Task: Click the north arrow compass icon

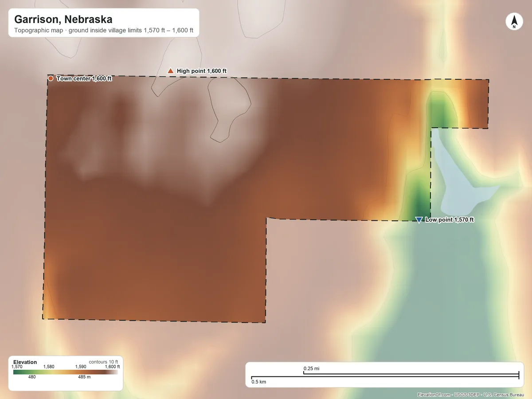Action: (514, 22)
